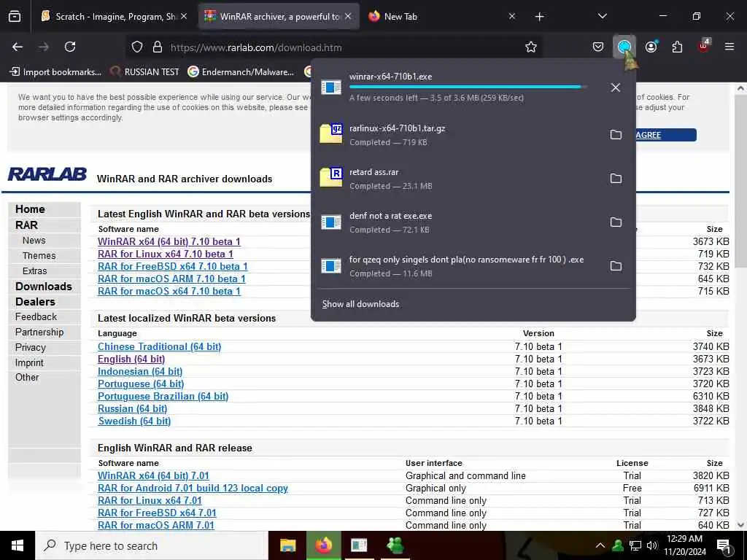Screen dimensions: 747x560
Task: Open the Other sidebar item
Action: pos(27,378)
